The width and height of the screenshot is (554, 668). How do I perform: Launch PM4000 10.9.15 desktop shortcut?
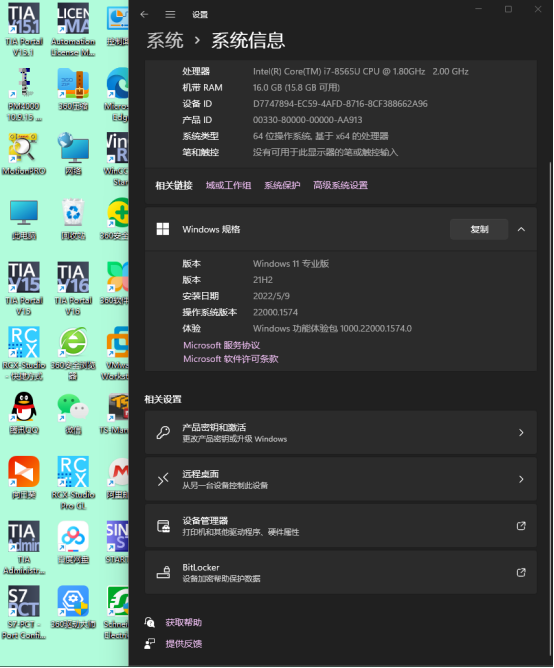pyautogui.click(x=24, y=95)
